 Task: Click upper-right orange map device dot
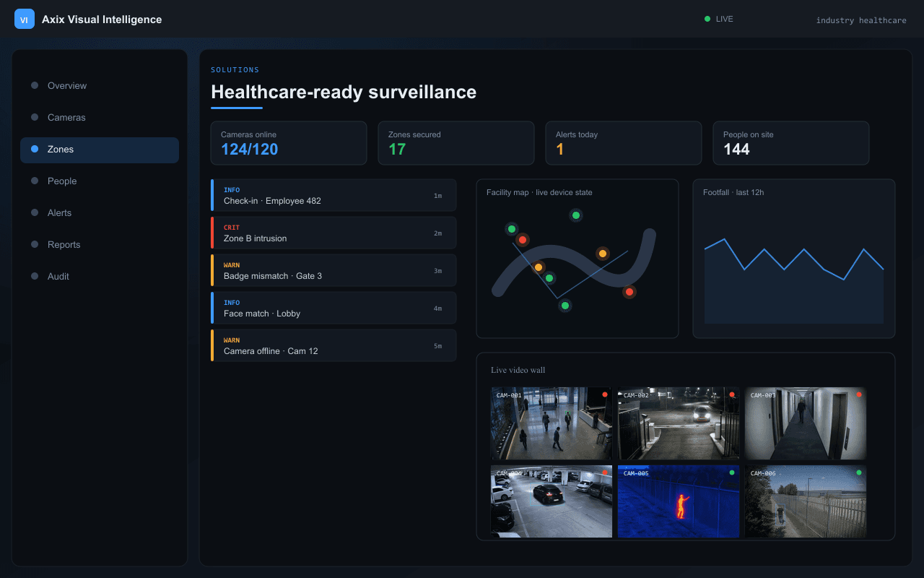(602, 254)
